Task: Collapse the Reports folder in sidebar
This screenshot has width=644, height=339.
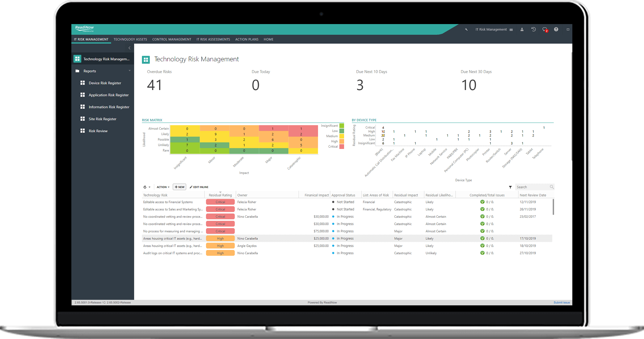Action: click(x=129, y=71)
